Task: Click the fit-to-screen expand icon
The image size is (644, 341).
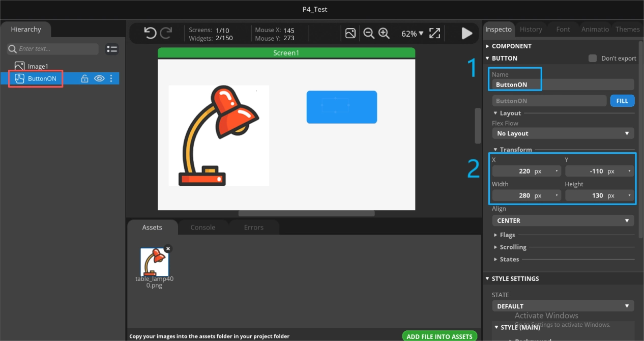Action: tap(434, 34)
